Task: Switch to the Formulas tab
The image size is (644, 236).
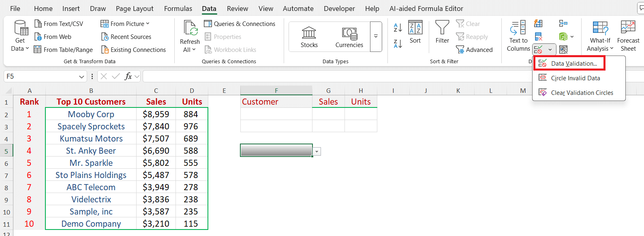Action: click(178, 9)
